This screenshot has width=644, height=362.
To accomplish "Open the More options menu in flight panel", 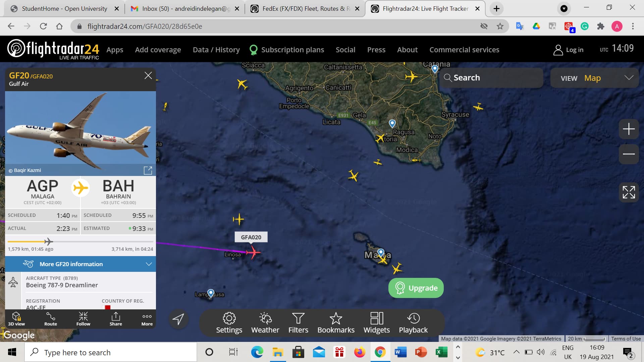I will point(147,319).
